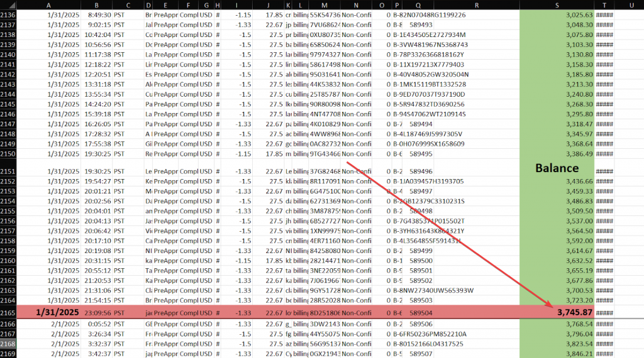
Task: Select the cell containing 589493
Action: click(x=420, y=24)
